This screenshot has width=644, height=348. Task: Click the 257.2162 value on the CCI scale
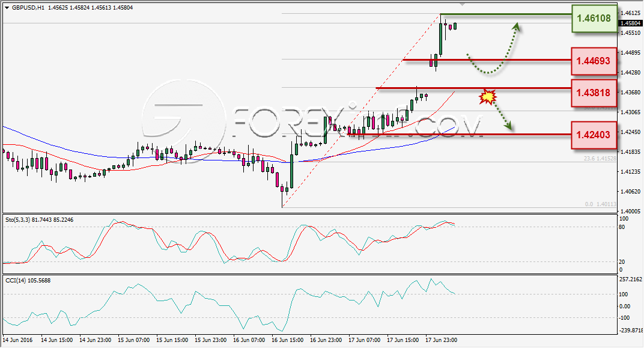[630, 279]
